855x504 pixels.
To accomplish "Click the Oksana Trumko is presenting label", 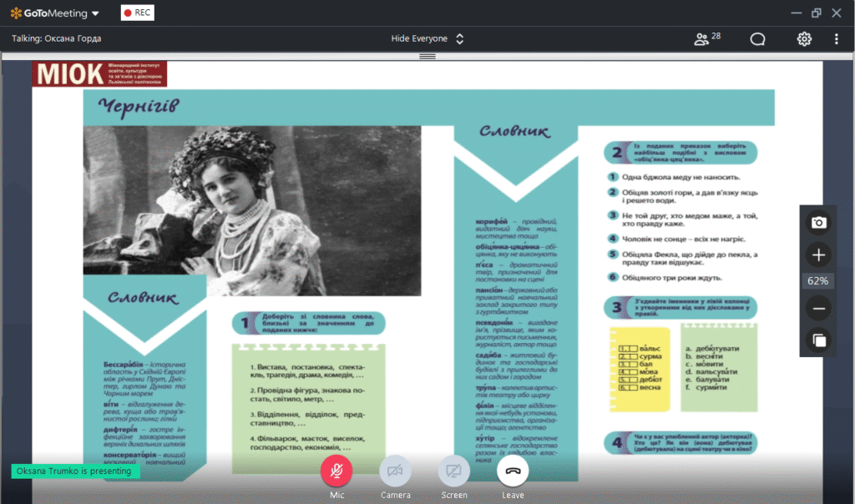I will [74, 471].
